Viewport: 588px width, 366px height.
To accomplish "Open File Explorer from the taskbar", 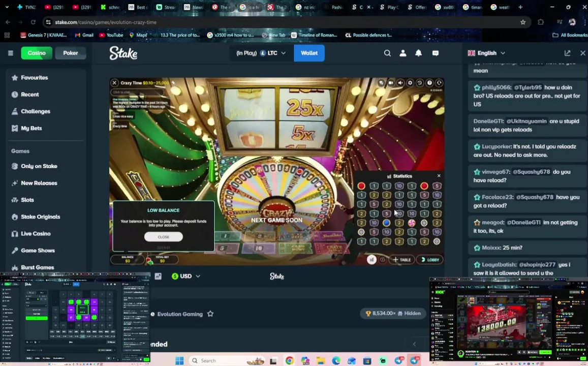I will (320, 361).
